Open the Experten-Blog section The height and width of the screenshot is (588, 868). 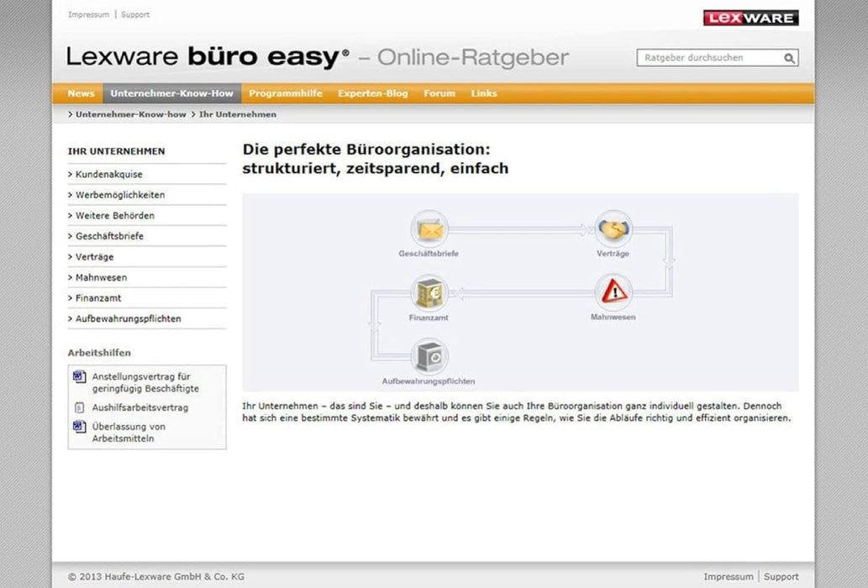point(372,93)
